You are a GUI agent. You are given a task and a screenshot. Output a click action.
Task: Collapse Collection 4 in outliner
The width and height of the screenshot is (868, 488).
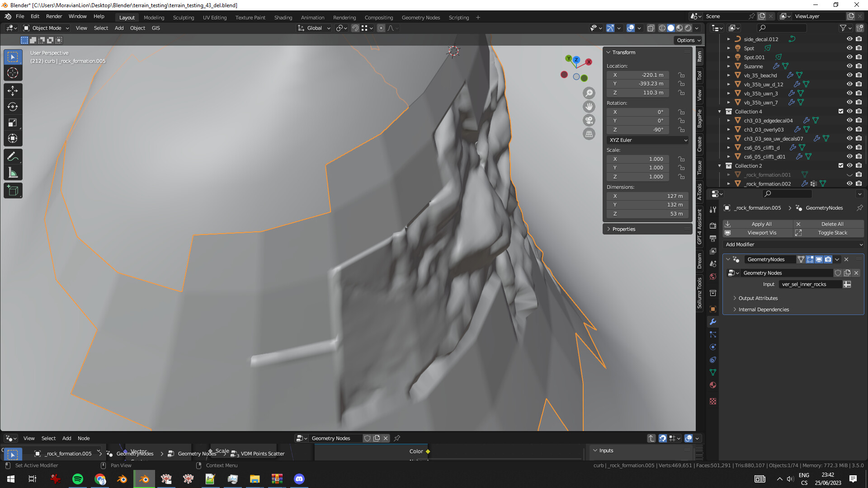point(720,111)
